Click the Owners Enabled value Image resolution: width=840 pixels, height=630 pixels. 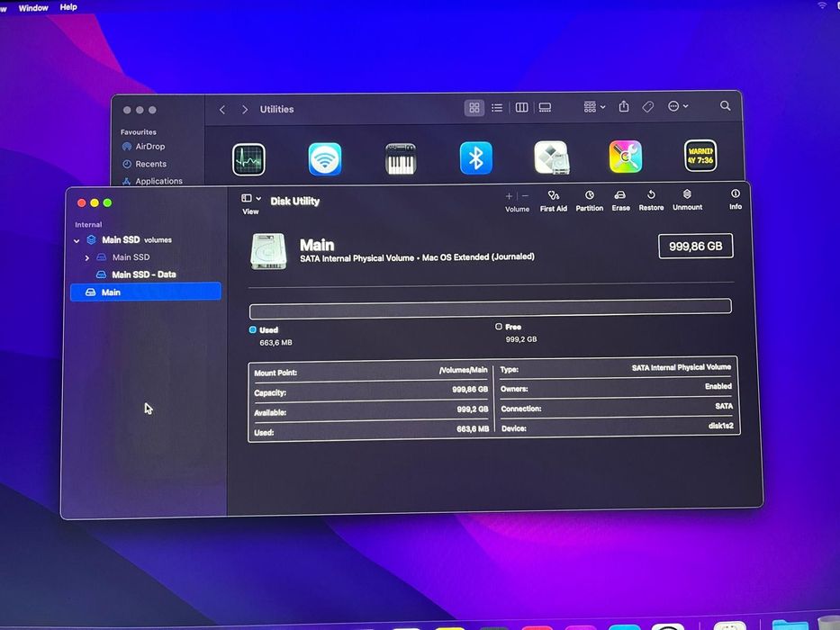pos(718,386)
